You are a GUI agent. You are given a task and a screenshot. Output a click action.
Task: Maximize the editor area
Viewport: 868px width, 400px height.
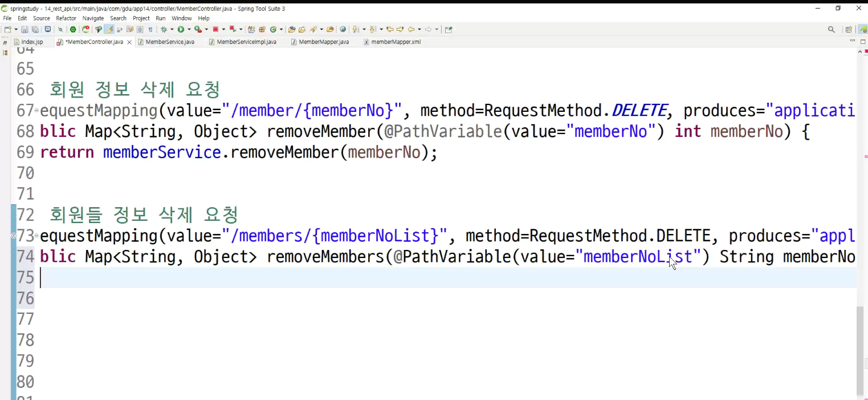[x=863, y=41]
